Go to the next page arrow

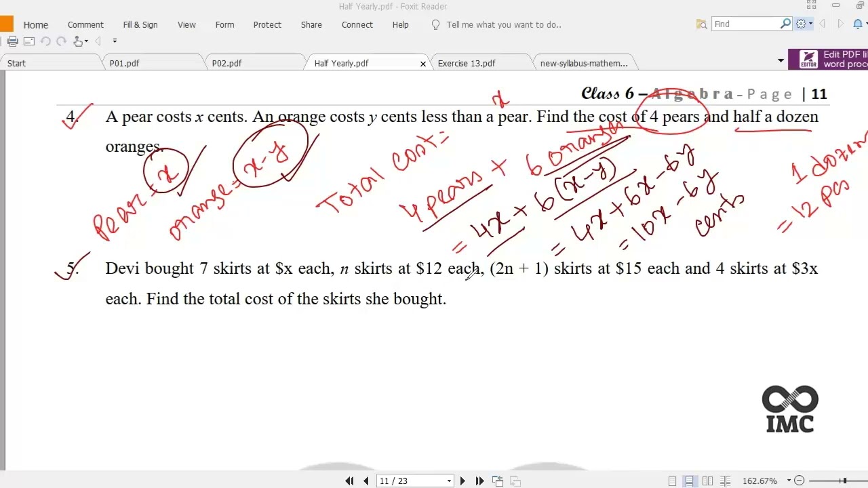(462, 481)
